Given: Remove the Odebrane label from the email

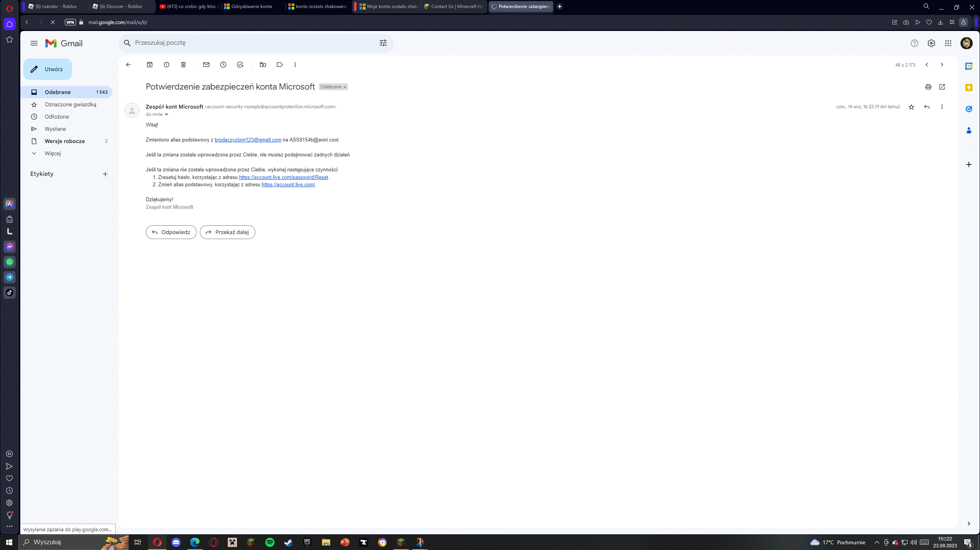Looking at the screenshot, I should (x=345, y=87).
